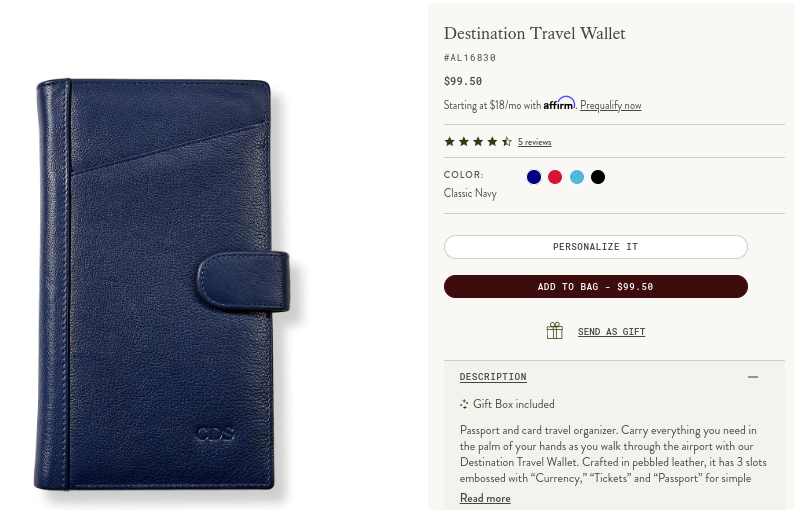Click the CDS monogram on the wallet
The width and height of the screenshot is (795, 510).
point(215,434)
